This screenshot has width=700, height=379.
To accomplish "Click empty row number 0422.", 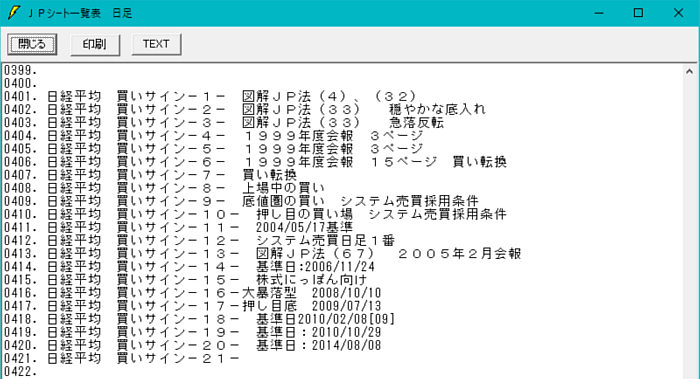I will click(21, 372).
